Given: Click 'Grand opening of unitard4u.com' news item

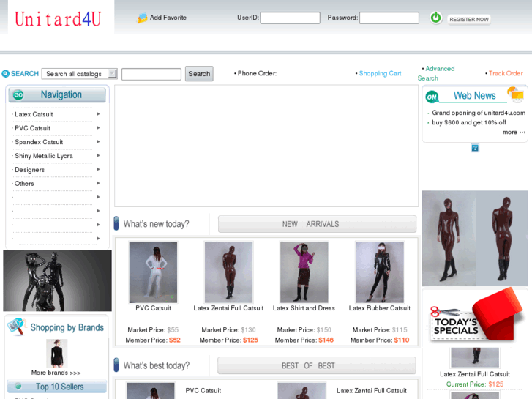Looking at the screenshot, I should point(479,113).
